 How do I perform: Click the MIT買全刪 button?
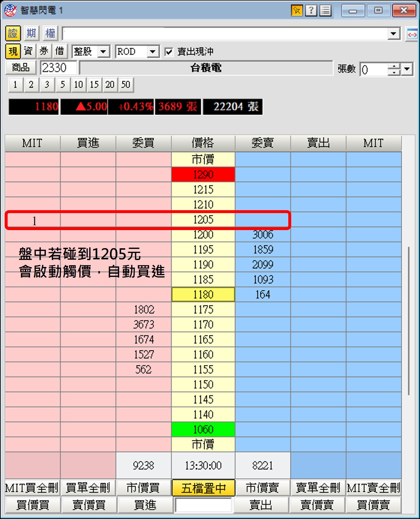32,488
